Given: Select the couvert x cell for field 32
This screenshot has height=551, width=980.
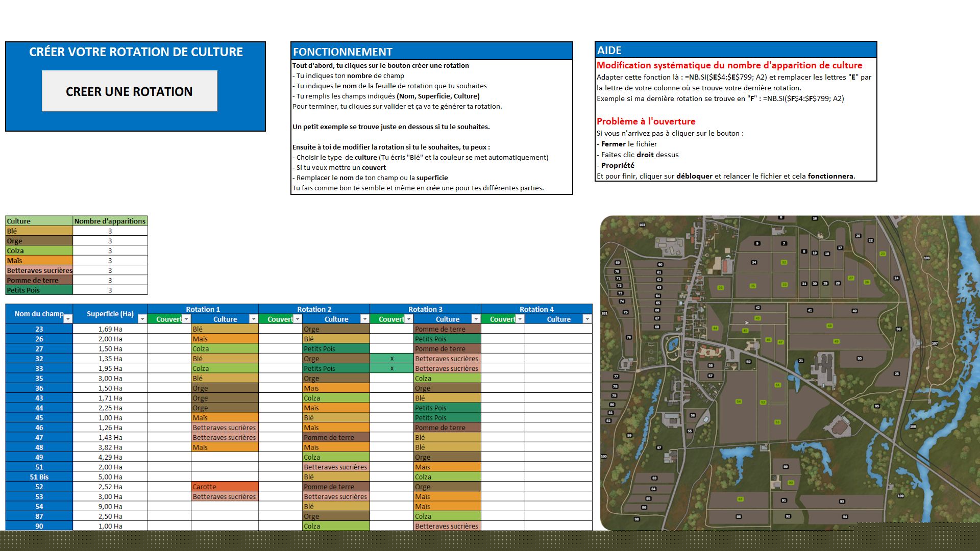Looking at the screenshot, I should pyautogui.click(x=391, y=359).
